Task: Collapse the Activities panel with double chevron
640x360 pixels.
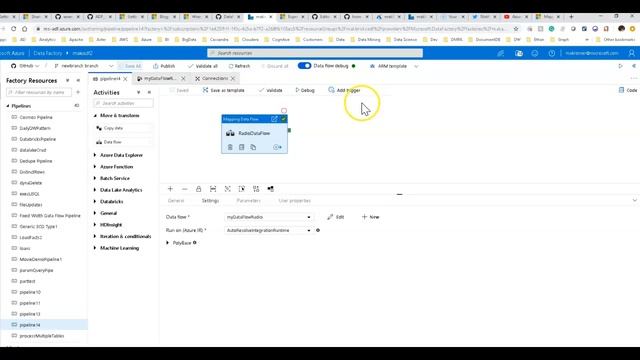Action: (149, 93)
